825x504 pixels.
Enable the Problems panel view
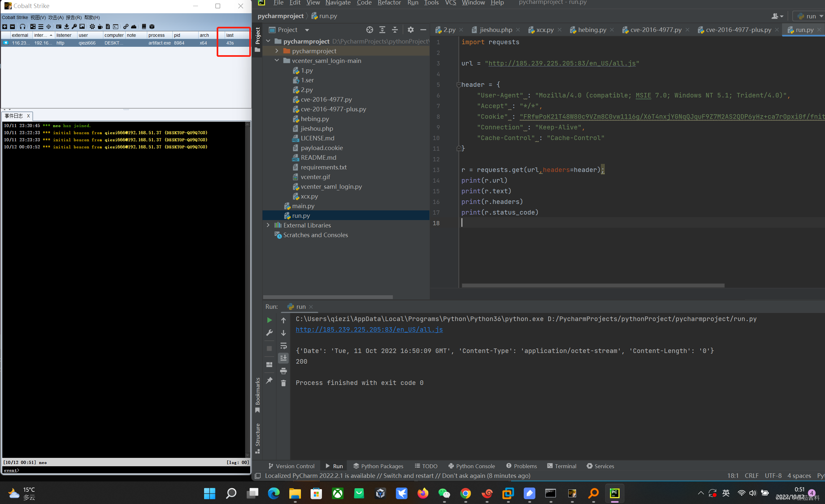pyautogui.click(x=521, y=466)
